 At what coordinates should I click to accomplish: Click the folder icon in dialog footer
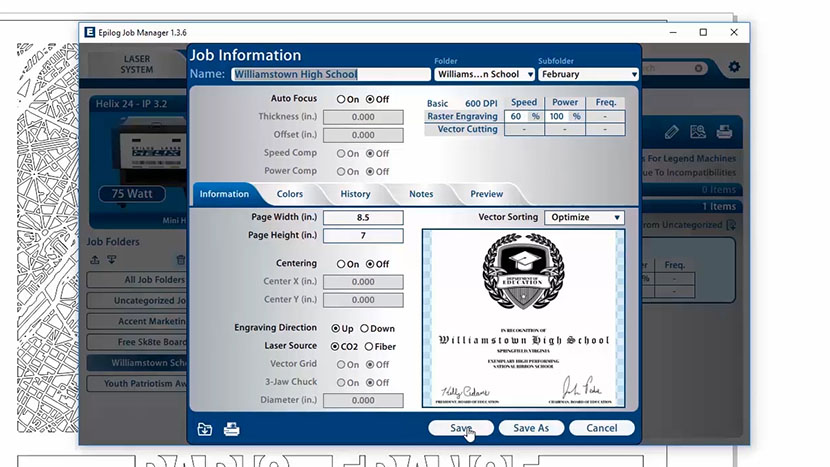(x=205, y=429)
